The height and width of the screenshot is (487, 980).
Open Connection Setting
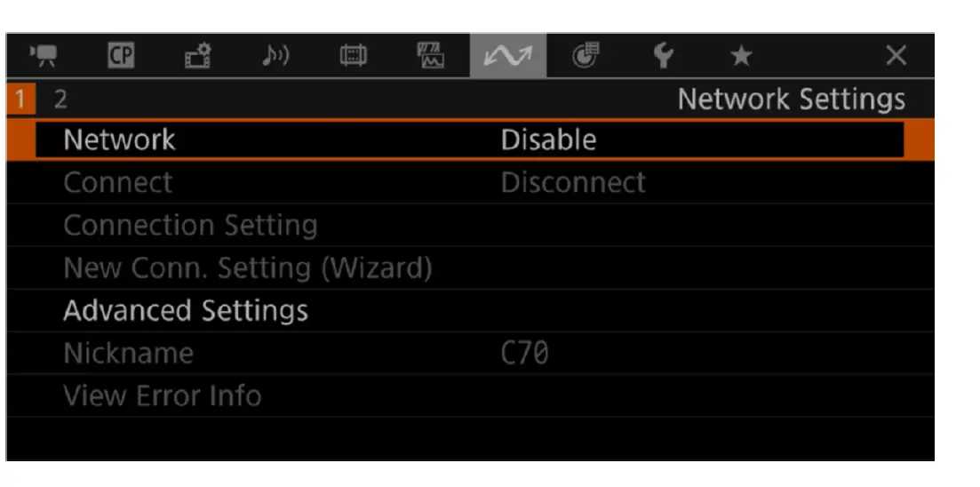pos(190,226)
